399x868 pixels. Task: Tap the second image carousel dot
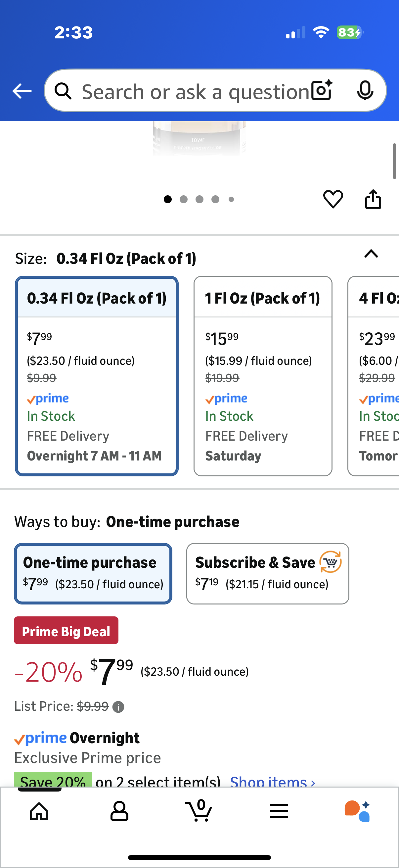click(184, 200)
